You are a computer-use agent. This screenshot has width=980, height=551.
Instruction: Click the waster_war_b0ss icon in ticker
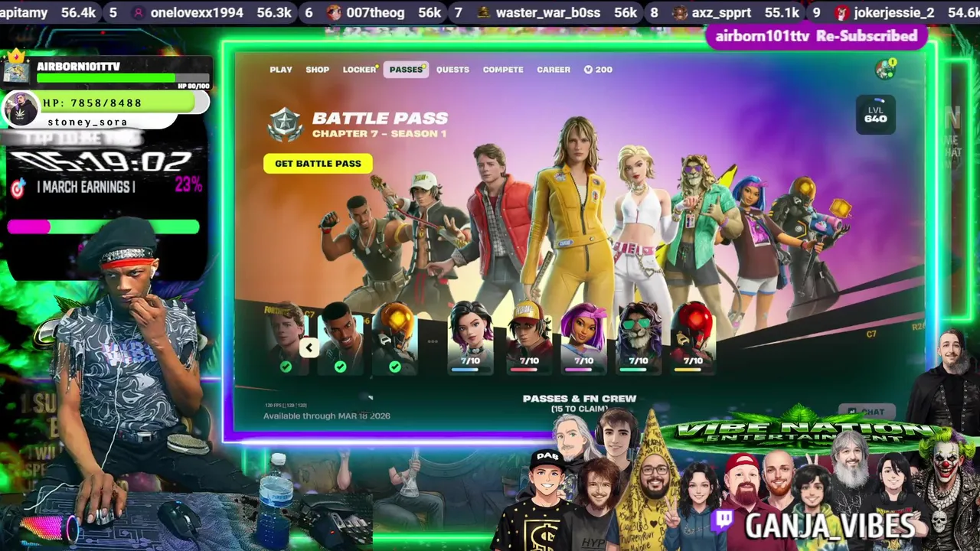point(483,12)
